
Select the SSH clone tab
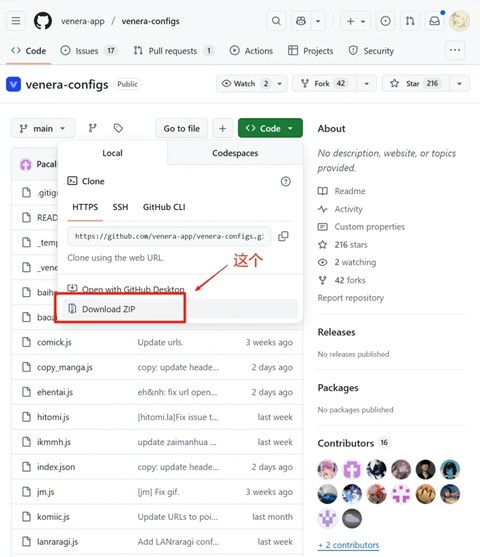pos(120,207)
